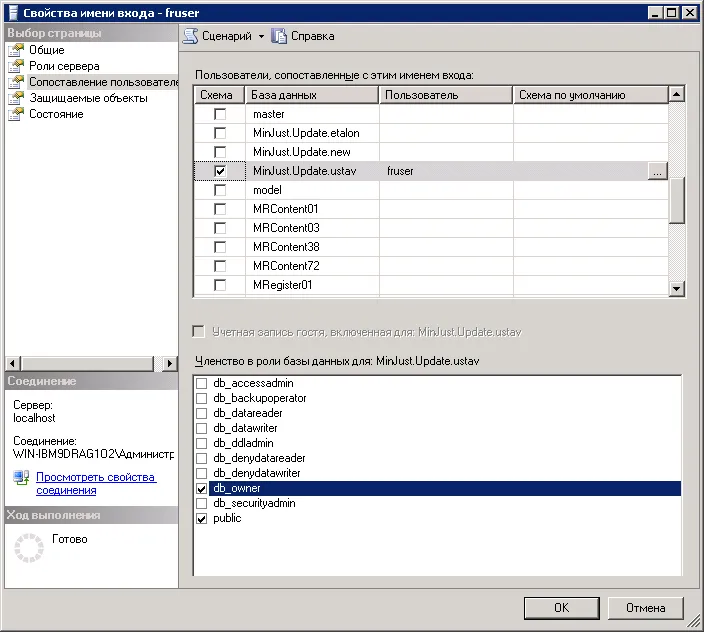Check the MRContent72 checkbox
This screenshot has height=632, width=704.
coord(220,266)
